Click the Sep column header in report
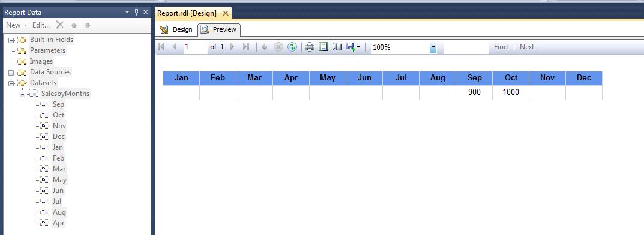644x235 pixels. tap(474, 78)
